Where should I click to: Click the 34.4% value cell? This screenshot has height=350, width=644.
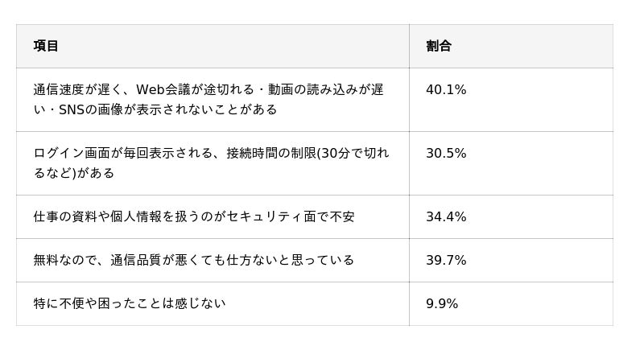click(446, 217)
